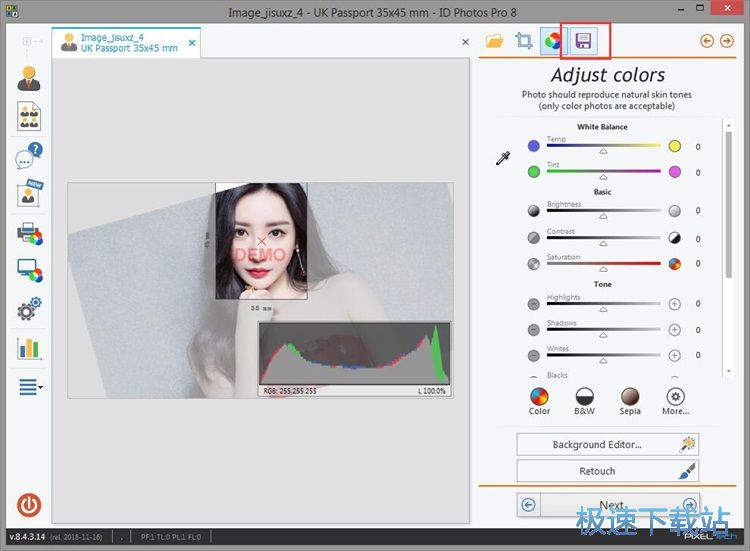Click the version v.8.4.3.14 status text
Viewport: 750px width, 551px height.
27,537
